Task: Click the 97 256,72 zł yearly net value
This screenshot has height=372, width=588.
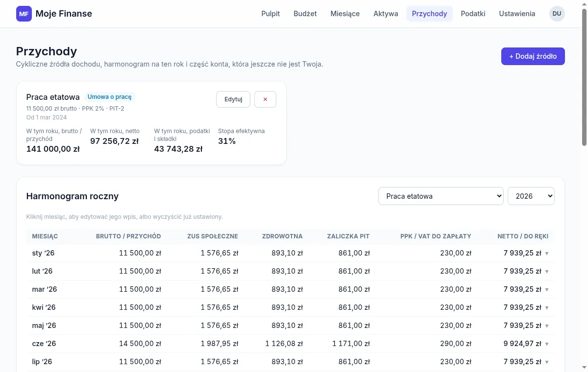Action: click(114, 141)
